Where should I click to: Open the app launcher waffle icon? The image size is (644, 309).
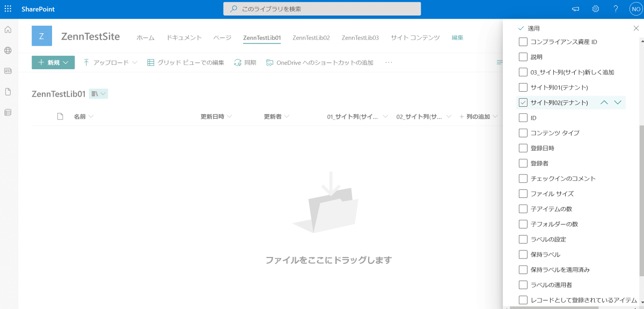[x=8, y=9]
